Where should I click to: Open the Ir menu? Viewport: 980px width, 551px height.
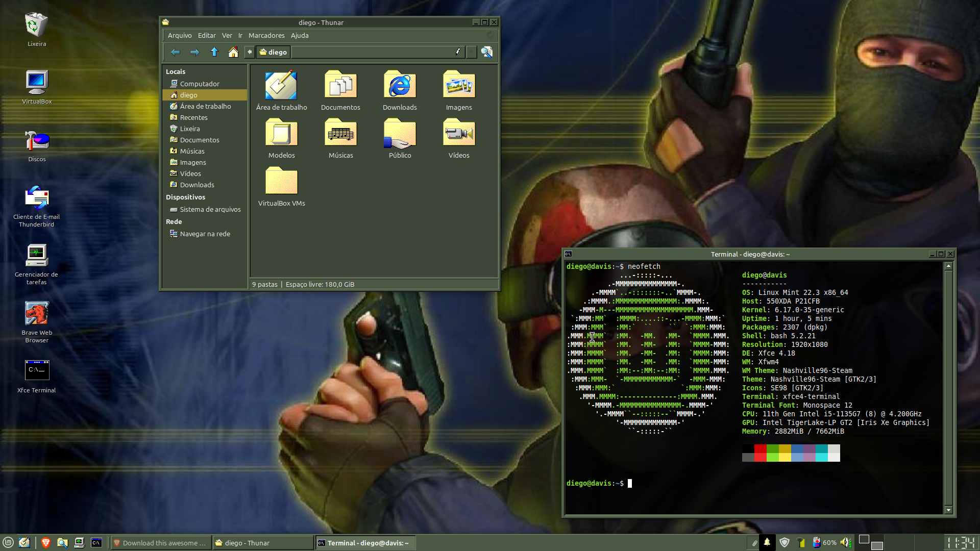(x=240, y=35)
